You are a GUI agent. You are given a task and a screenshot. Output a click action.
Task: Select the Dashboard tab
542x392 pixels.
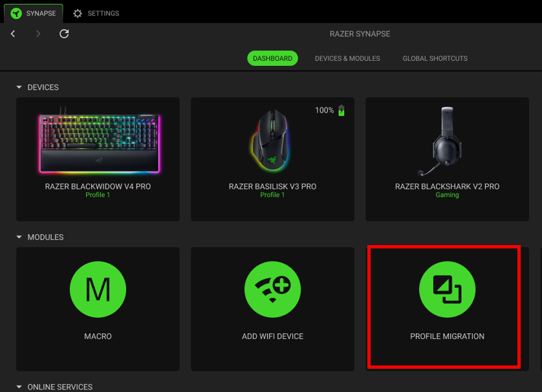(272, 58)
